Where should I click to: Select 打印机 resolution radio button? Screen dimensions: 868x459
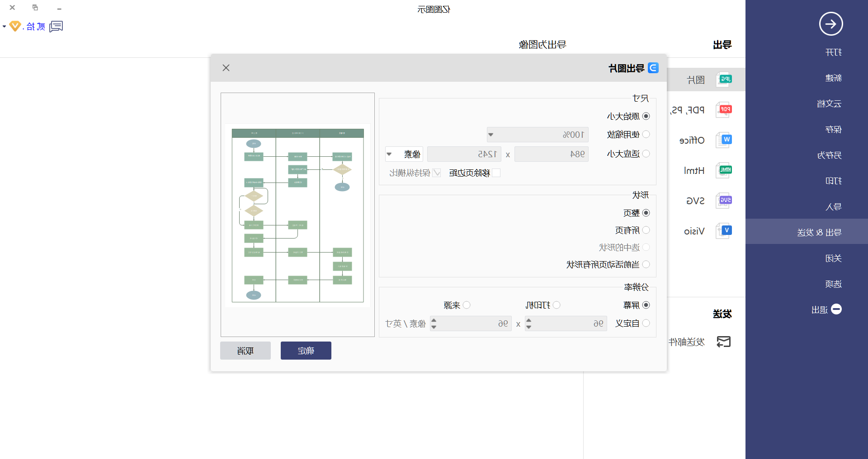[557, 305]
